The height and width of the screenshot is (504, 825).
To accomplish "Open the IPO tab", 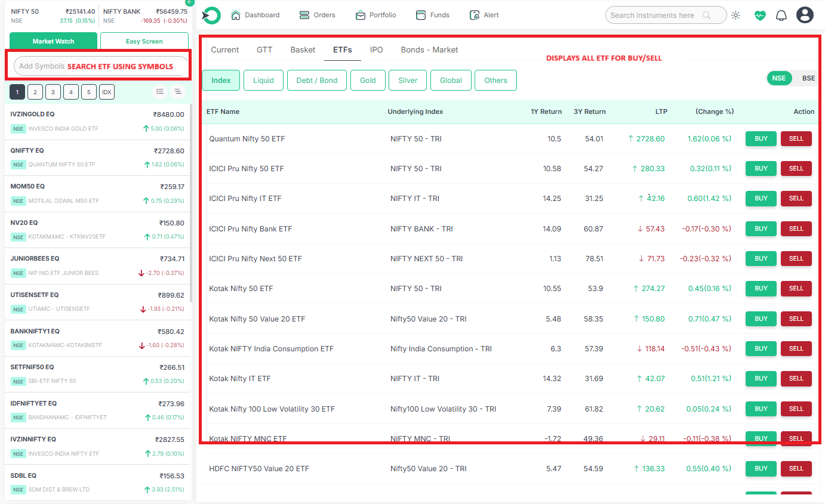I will click(376, 50).
